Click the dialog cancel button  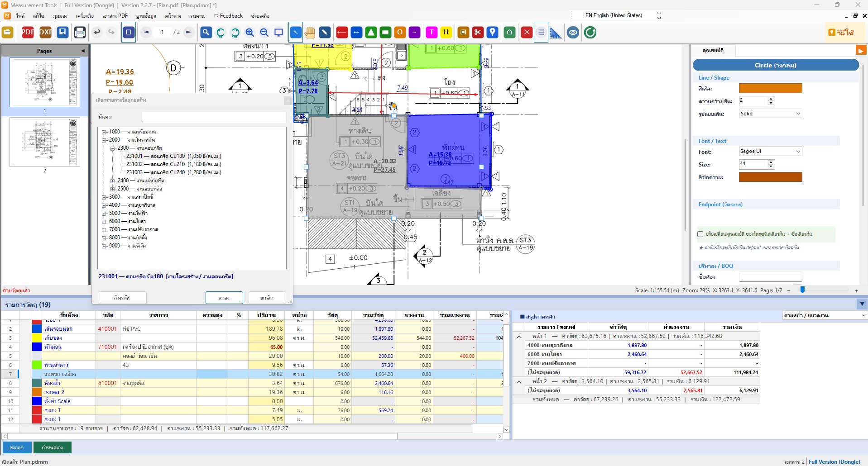[267, 297]
